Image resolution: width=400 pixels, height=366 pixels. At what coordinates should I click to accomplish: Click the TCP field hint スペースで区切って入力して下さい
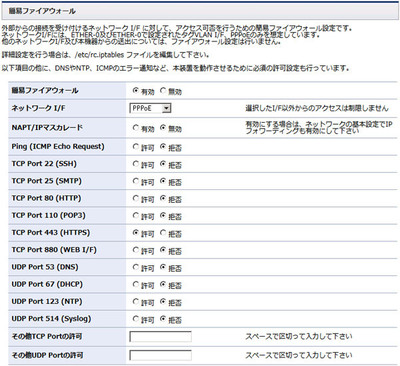tap(299, 337)
